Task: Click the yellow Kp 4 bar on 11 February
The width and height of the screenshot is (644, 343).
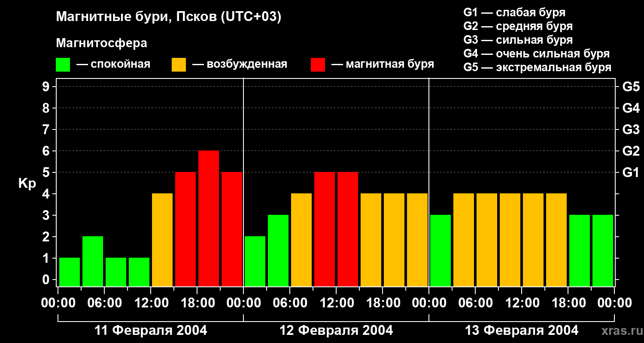Action: tap(162, 240)
